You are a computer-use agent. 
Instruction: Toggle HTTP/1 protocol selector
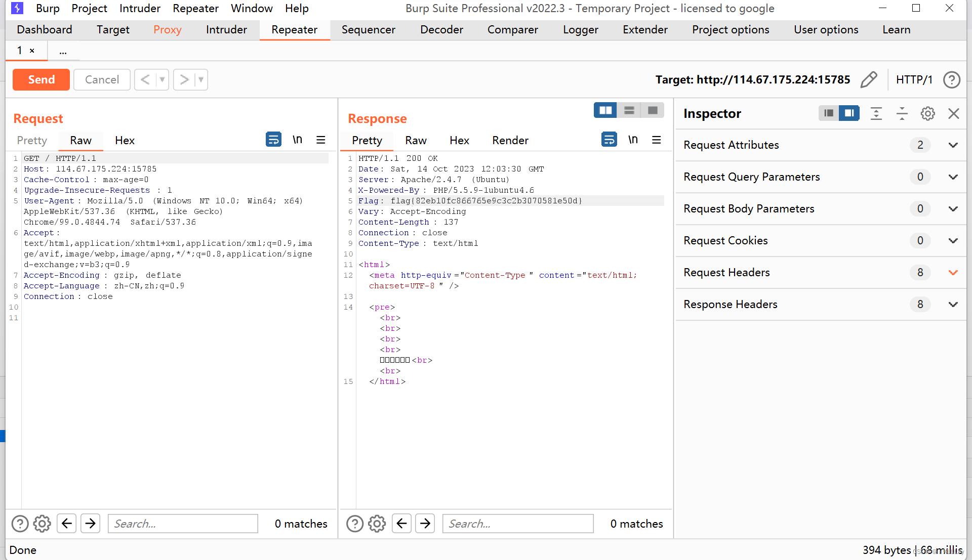(914, 79)
